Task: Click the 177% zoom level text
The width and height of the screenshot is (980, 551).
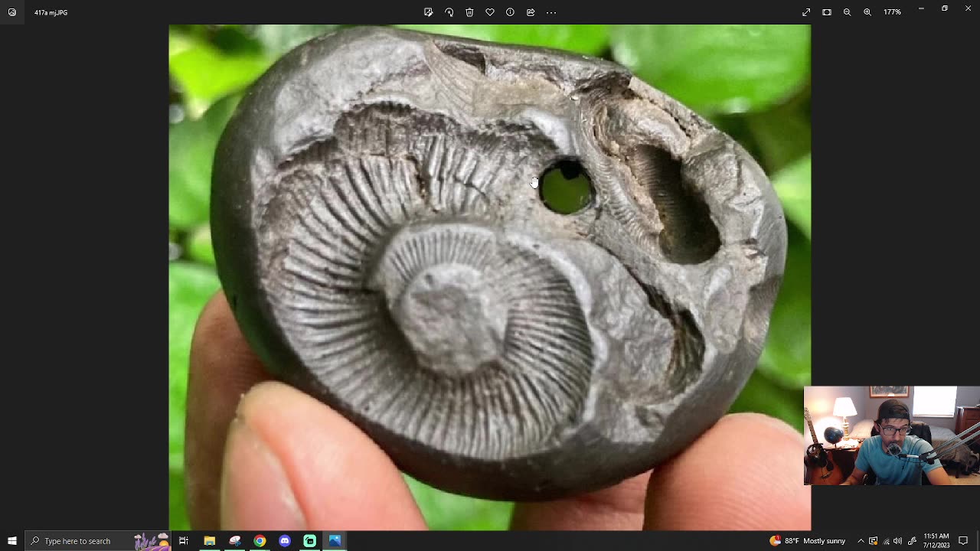Action: coord(892,12)
